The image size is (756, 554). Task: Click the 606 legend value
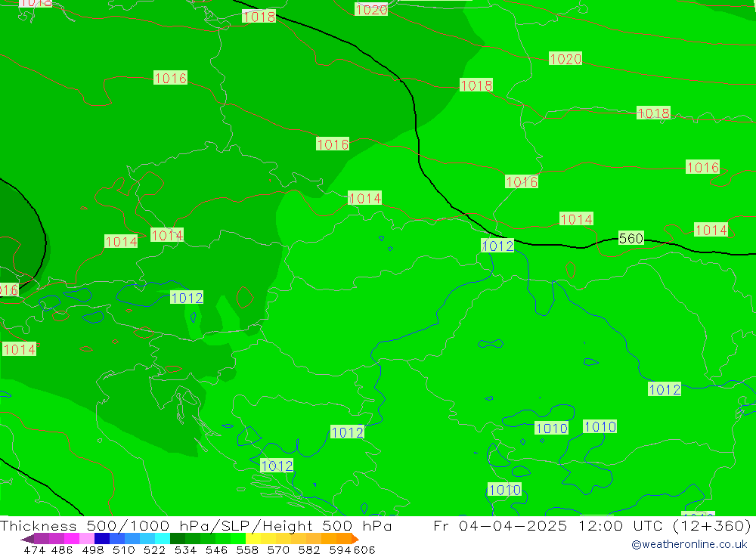[364, 549]
